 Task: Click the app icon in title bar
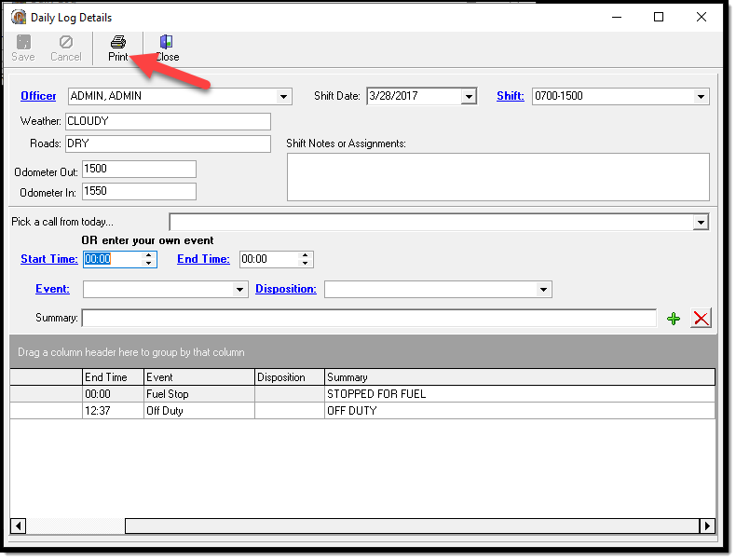[19, 17]
